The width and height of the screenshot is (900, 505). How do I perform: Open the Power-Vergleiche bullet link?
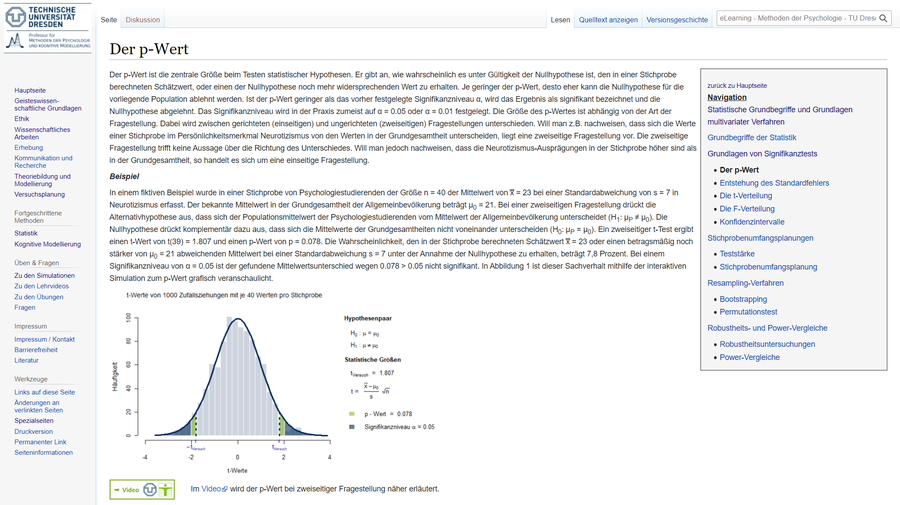(750, 357)
